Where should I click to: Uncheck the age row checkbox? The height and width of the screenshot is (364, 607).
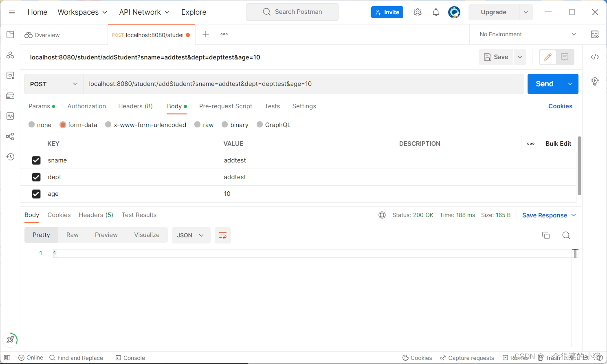coord(36,194)
